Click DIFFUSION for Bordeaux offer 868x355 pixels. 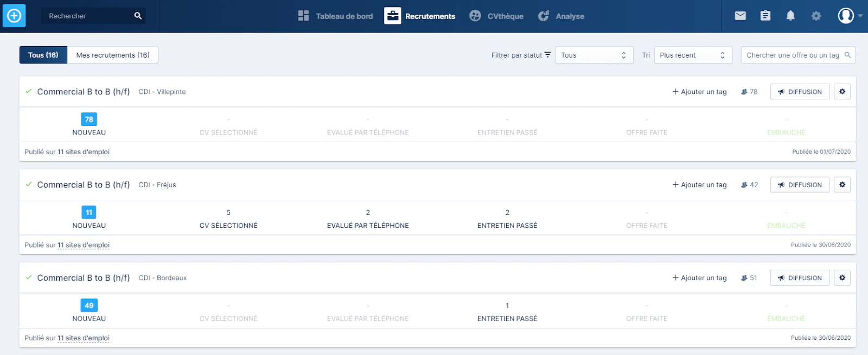[x=800, y=277]
